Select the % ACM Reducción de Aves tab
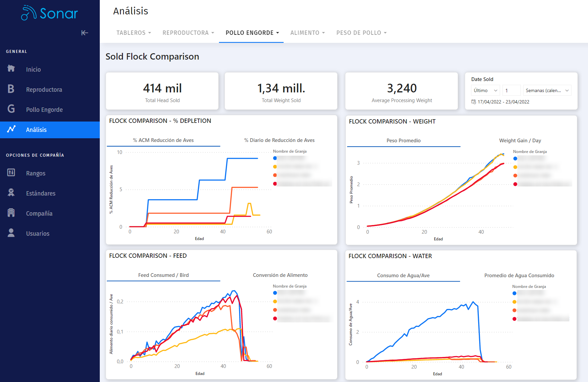Viewport: 588px width, 382px height. pyautogui.click(x=163, y=140)
